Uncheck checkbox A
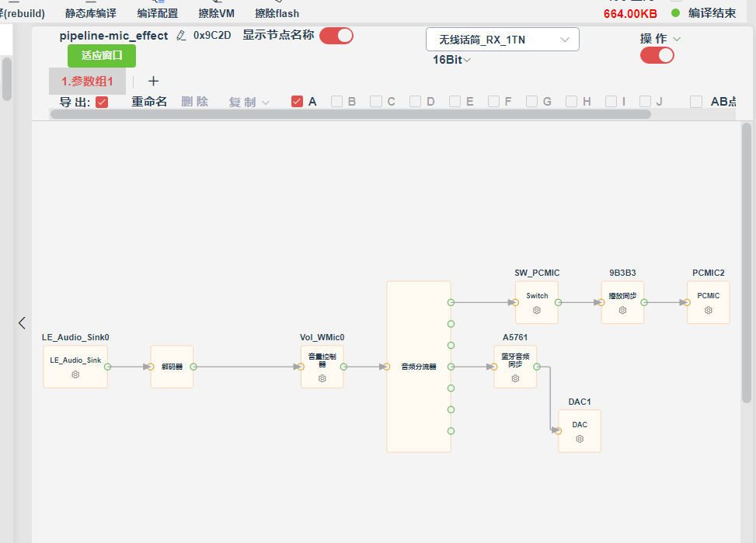Screen dimensions: 756x543 297,101
